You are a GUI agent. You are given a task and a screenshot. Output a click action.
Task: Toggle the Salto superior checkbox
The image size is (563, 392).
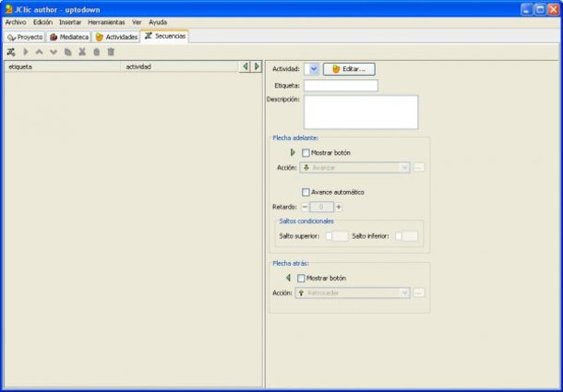click(x=329, y=236)
